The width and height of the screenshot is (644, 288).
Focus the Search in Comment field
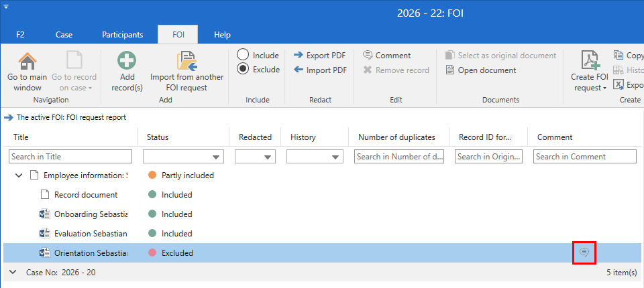point(584,156)
